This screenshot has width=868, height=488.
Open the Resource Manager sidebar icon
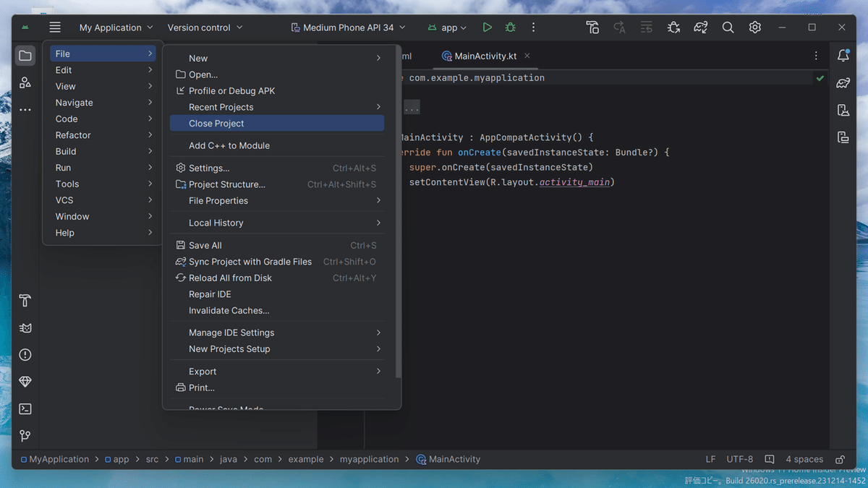(25, 82)
